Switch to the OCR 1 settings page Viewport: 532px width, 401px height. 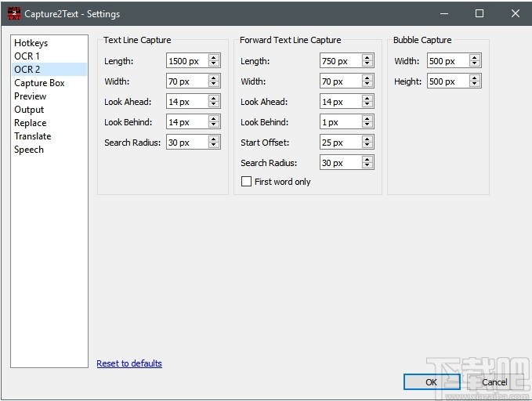tap(27, 56)
